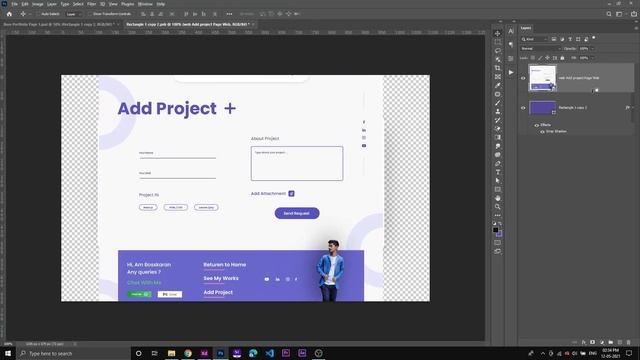Select the Brush tool
The height and width of the screenshot is (360, 640).
coord(497,103)
